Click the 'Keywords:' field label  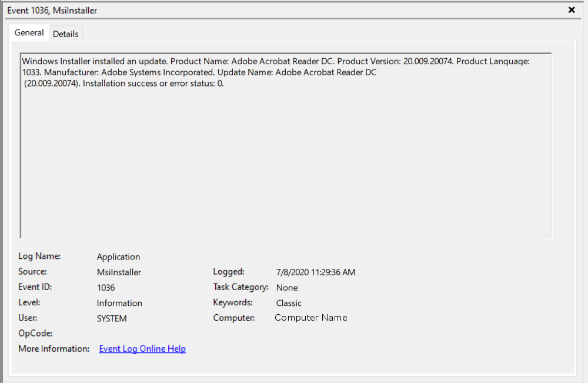[x=233, y=302]
